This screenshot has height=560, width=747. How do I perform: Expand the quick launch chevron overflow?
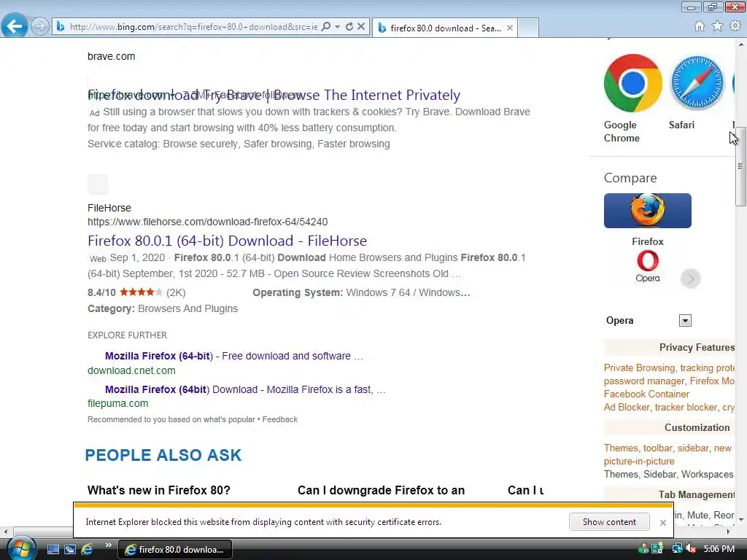[x=108, y=545]
